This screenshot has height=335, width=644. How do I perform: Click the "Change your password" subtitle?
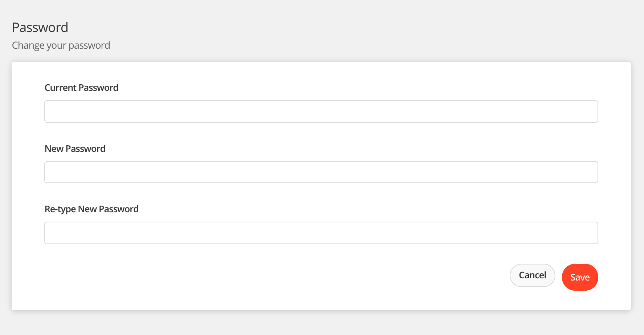(61, 45)
